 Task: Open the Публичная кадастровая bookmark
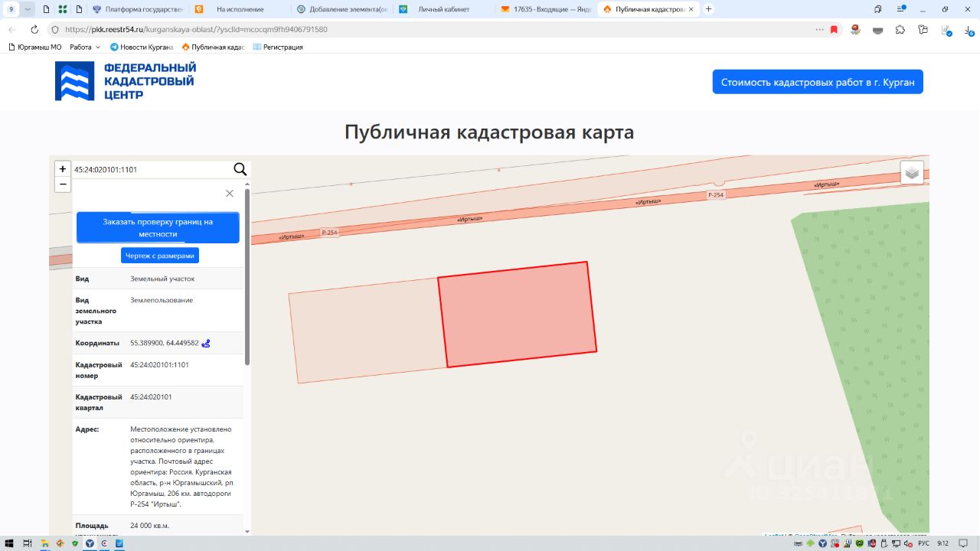[213, 47]
